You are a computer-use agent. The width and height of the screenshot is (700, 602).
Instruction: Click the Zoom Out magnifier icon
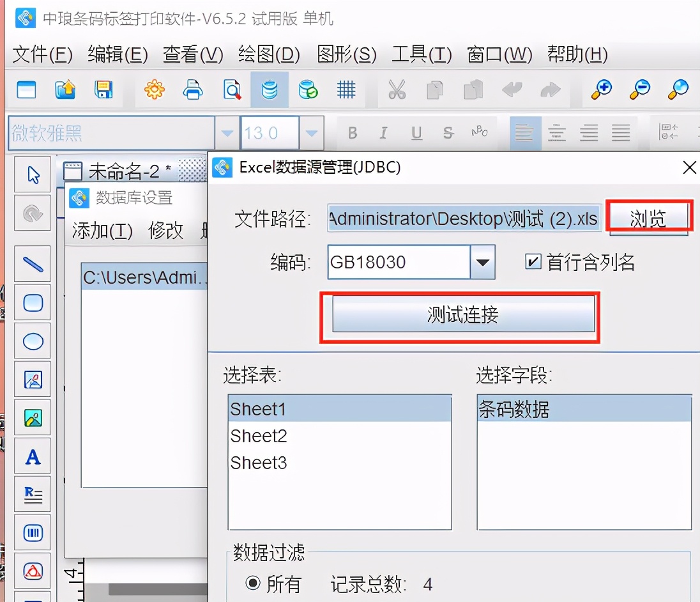pos(640,89)
